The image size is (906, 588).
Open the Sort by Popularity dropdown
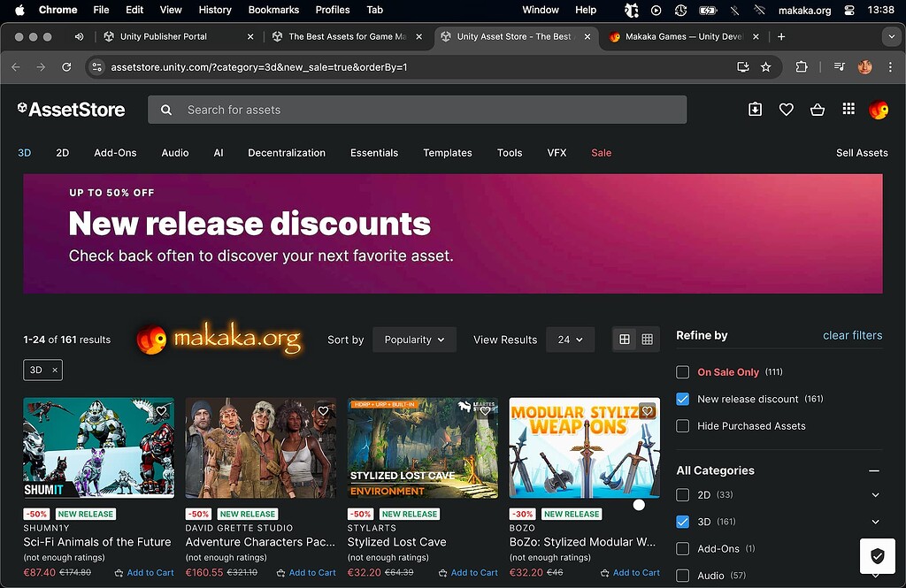click(414, 340)
